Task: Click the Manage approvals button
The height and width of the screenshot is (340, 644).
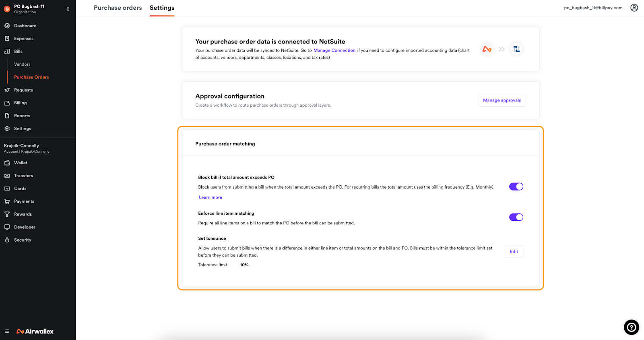Action: click(502, 100)
